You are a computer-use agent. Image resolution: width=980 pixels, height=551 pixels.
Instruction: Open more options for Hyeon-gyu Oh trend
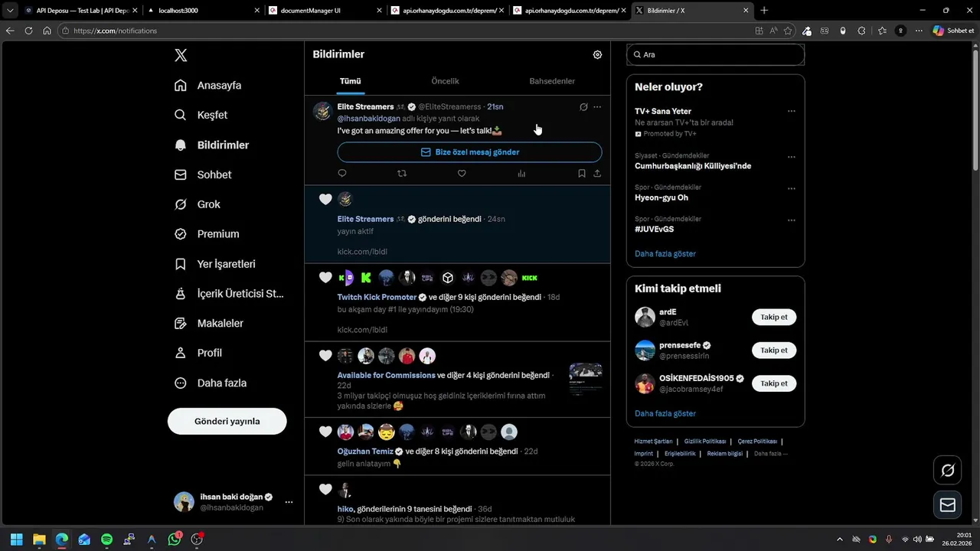[x=792, y=188]
